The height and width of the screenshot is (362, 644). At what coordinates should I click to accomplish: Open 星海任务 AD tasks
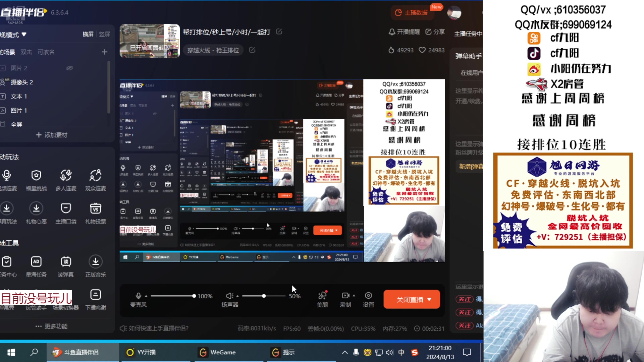tap(36, 266)
